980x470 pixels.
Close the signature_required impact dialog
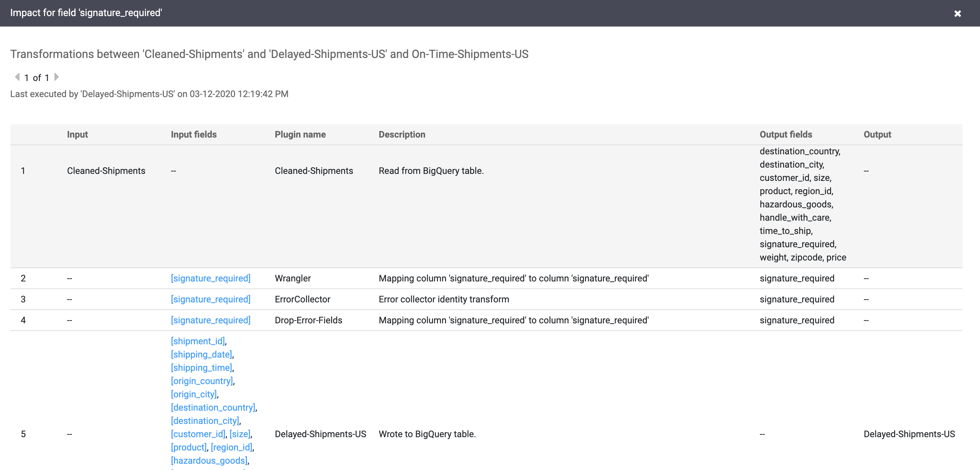coord(957,14)
